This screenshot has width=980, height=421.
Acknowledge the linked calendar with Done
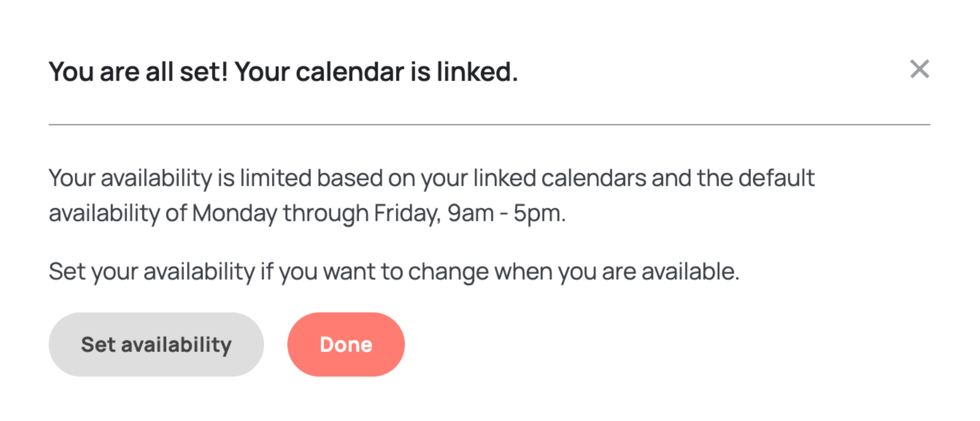point(346,344)
